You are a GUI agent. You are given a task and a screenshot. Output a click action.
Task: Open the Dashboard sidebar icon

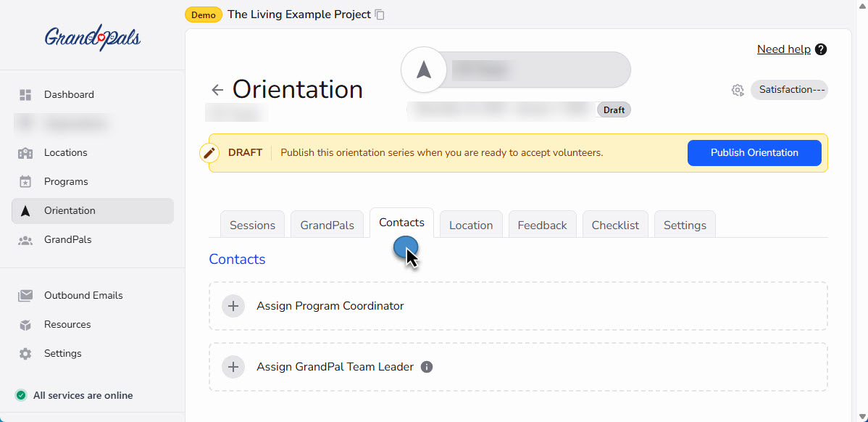(25, 95)
